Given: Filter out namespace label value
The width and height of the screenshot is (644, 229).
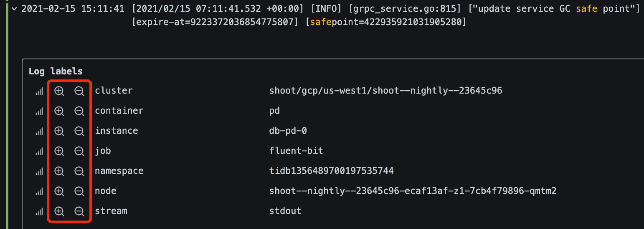Looking at the screenshot, I should click(79, 171).
